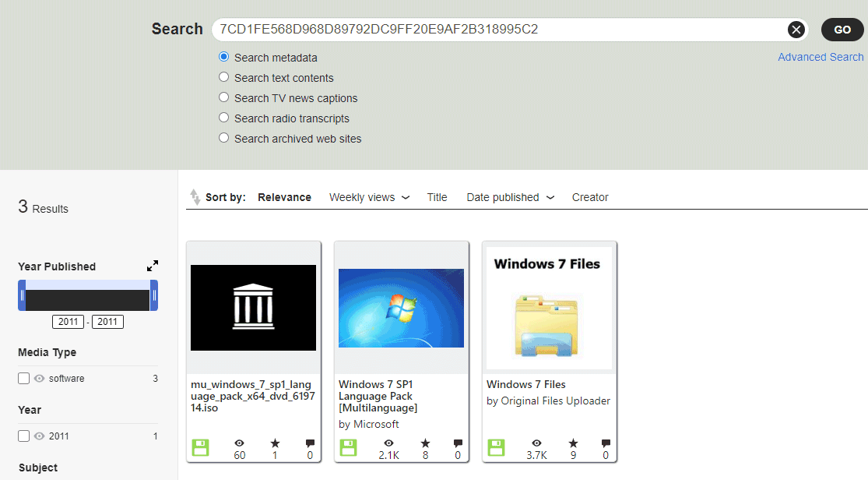Click the Windows 7 SP1 Language Pack [Multilanguage] title
Image resolution: width=868 pixels, height=480 pixels.
point(378,397)
